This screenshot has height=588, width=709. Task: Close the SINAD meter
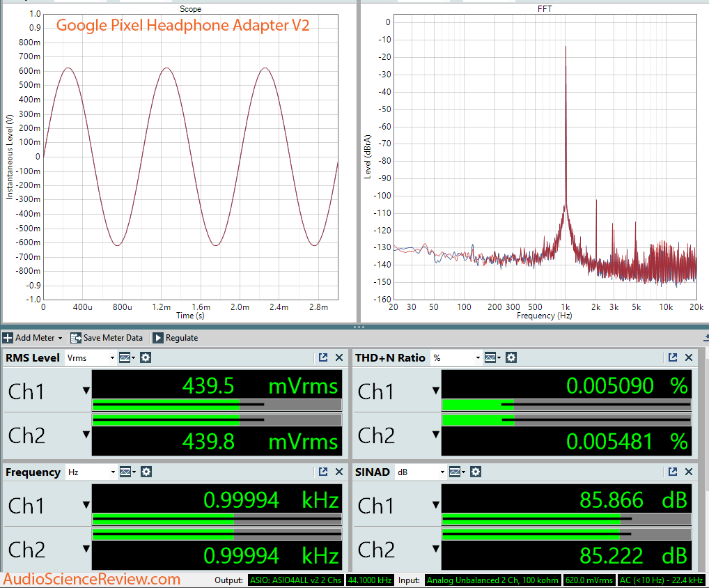(689, 472)
